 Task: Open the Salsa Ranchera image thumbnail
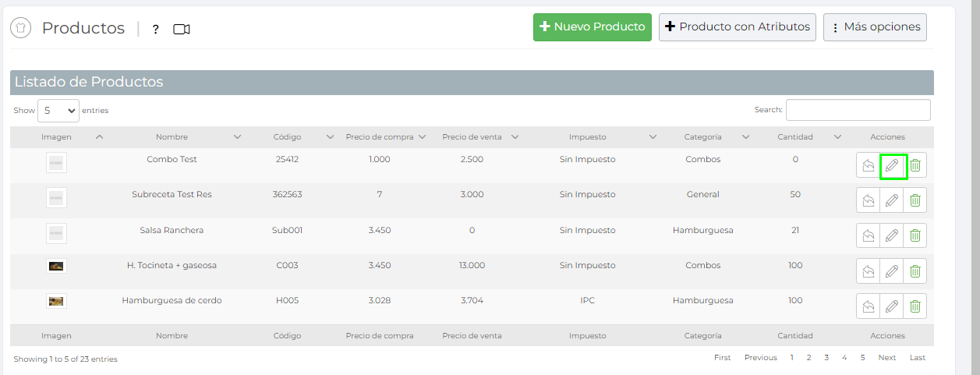point(56,233)
